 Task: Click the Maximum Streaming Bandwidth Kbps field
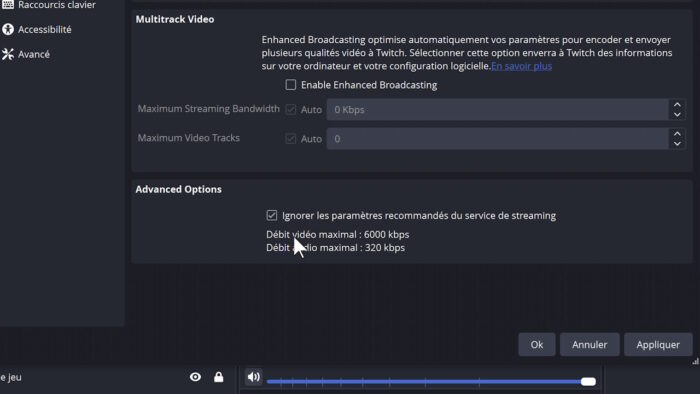[497, 110]
